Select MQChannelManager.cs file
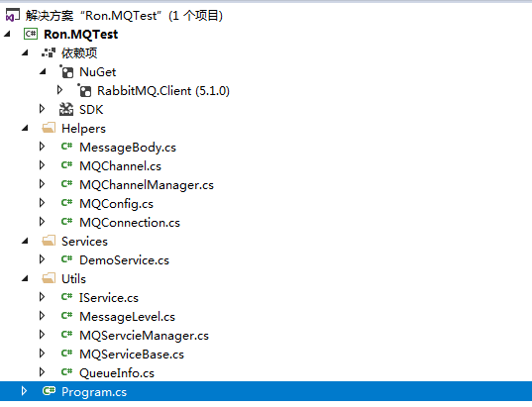The width and height of the screenshot is (532, 407). (x=147, y=185)
